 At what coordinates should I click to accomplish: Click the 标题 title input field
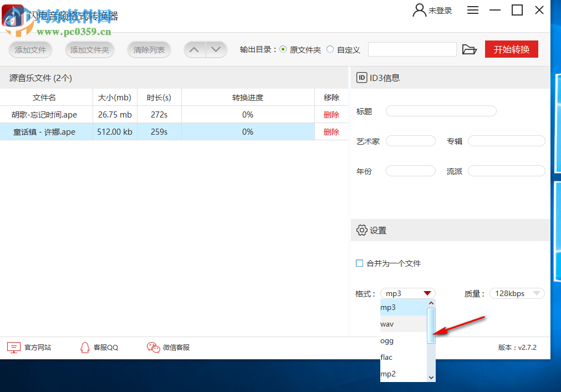click(441, 111)
